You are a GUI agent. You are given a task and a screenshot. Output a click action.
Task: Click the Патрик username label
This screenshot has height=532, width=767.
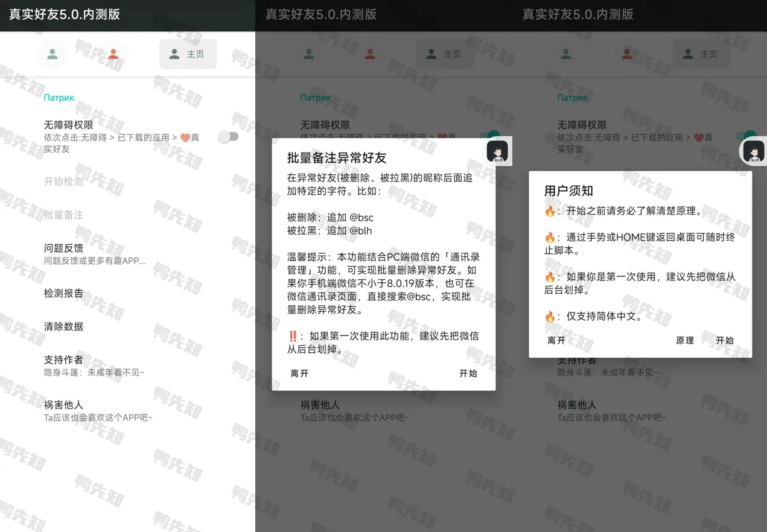point(58,97)
